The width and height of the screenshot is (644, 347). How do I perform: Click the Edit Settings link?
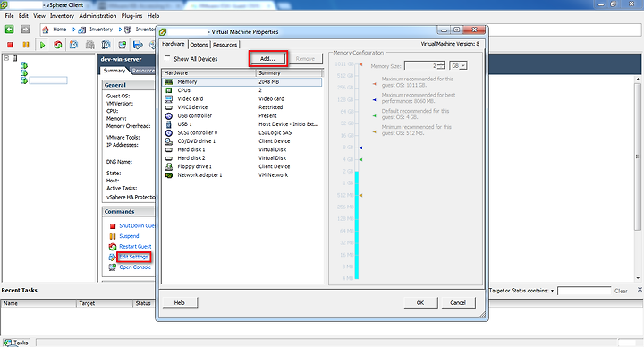(133, 257)
